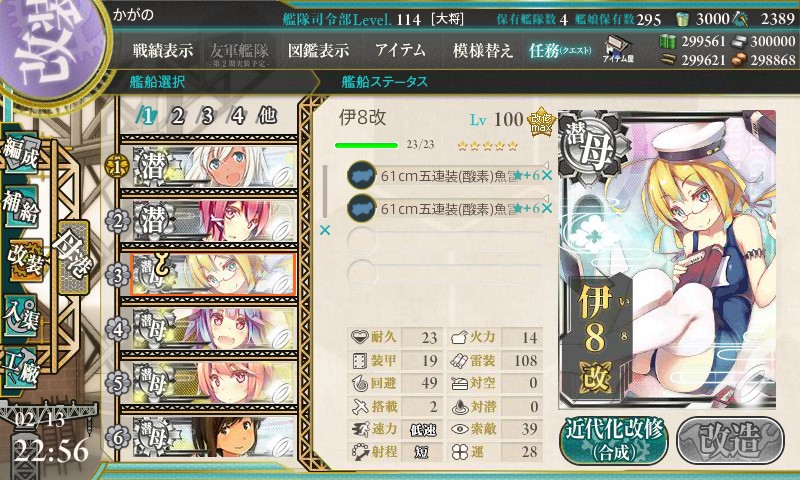Open 任務 quest menu
Screen dimensions: 800x480
point(560,50)
